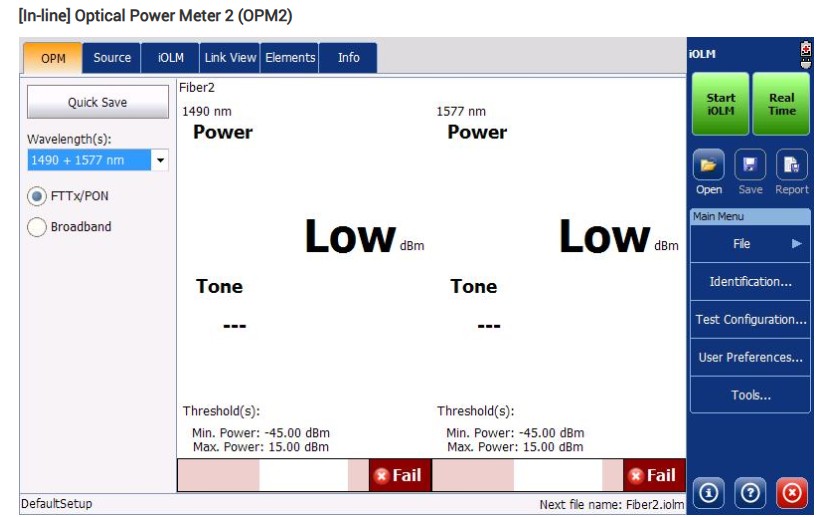Click the 1490 nm power level bar
This screenshot has width=825, height=517.
coord(273,475)
